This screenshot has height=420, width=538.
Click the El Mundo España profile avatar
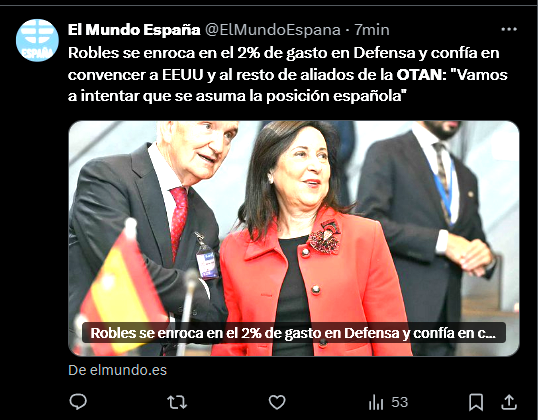(37, 40)
